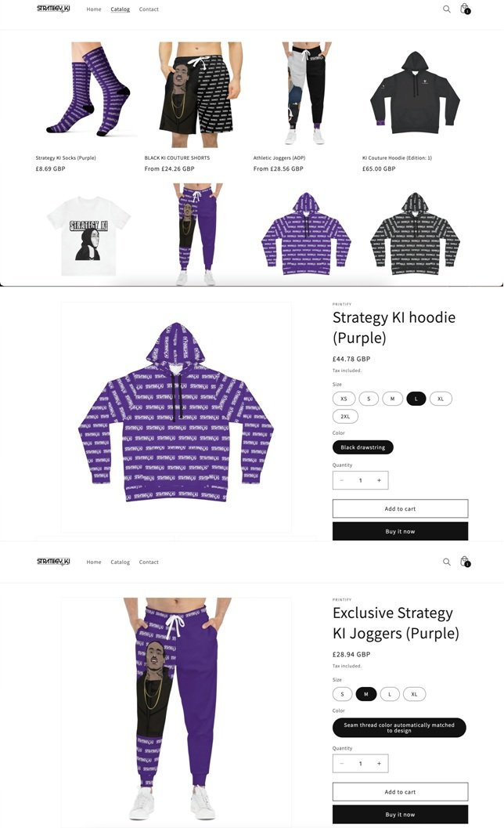Open the Strategy KI Socks (Purple) product thumbnail

(87, 90)
